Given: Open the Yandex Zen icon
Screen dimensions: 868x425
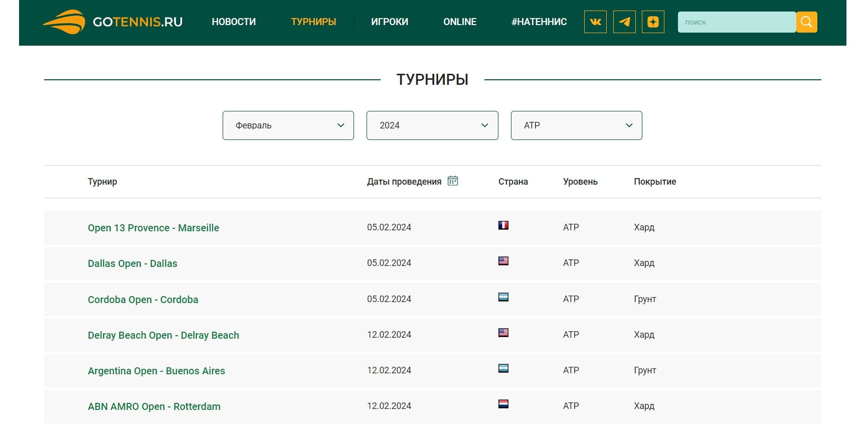Looking at the screenshot, I should [x=653, y=22].
